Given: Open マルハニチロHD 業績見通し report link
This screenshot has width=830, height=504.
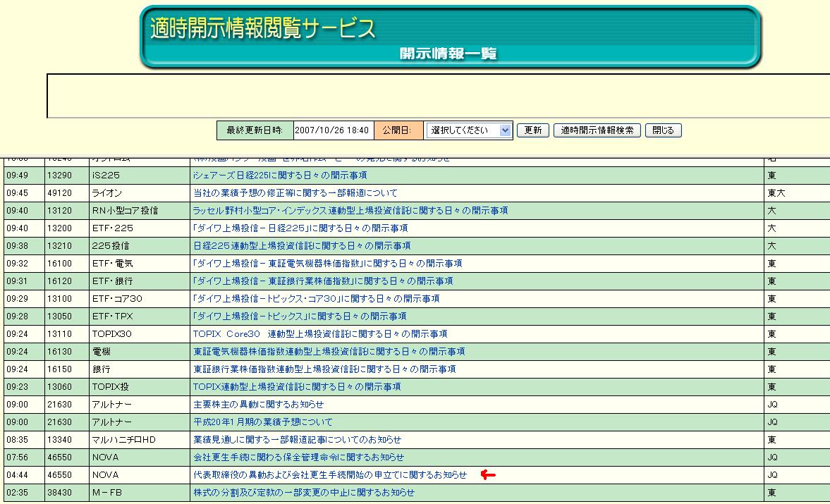Looking at the screenshot, I should (297, 440).
